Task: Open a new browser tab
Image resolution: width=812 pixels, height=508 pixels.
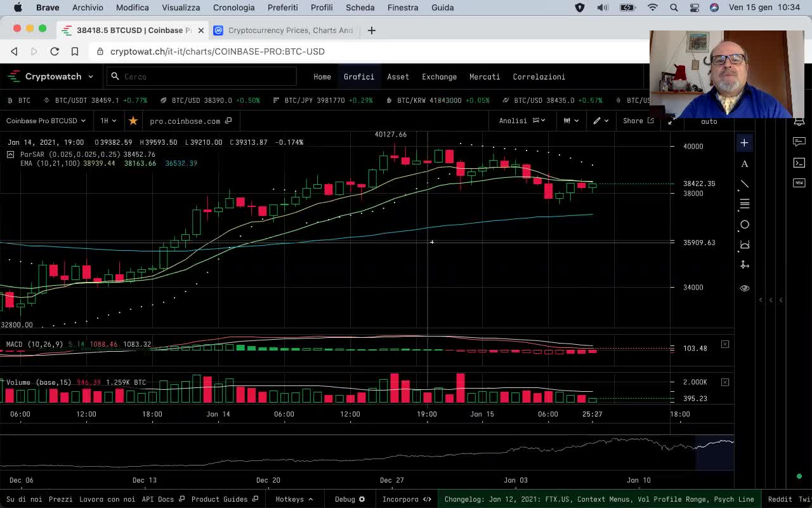Action: point(372,30)
